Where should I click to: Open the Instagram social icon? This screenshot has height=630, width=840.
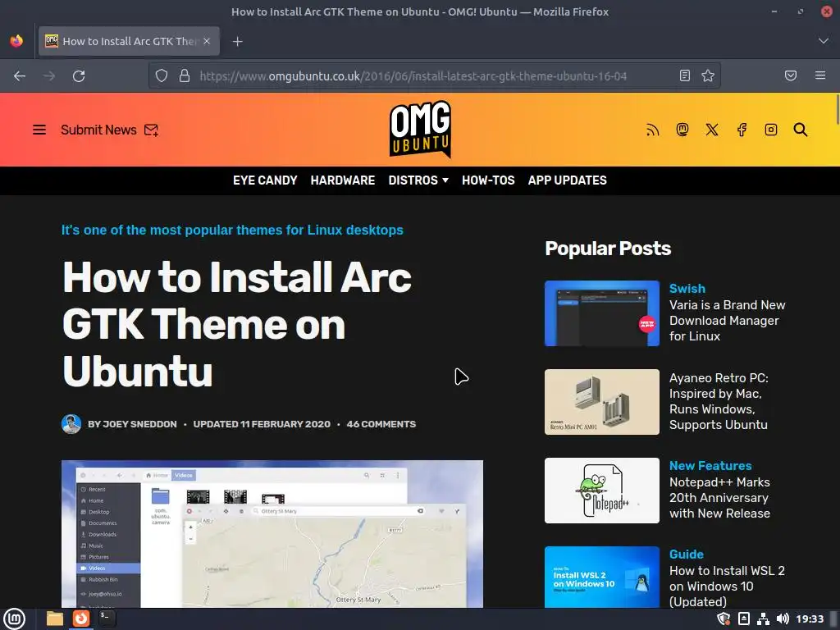coord(771,130)
